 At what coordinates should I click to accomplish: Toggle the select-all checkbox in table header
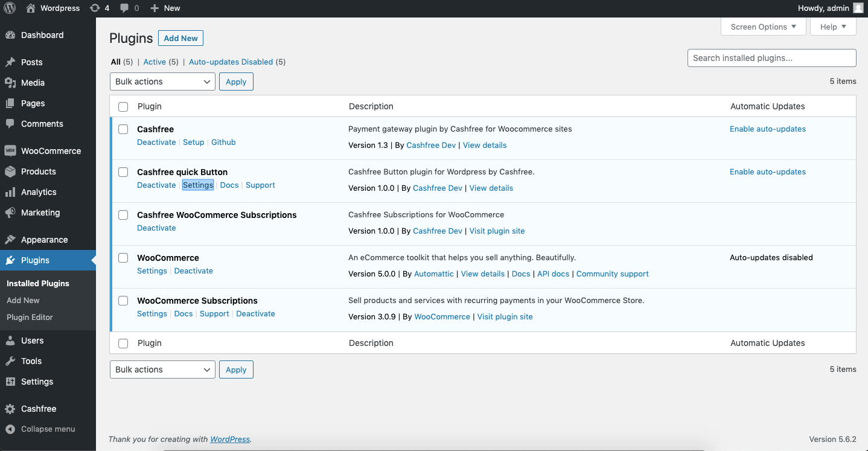point(123,107)
